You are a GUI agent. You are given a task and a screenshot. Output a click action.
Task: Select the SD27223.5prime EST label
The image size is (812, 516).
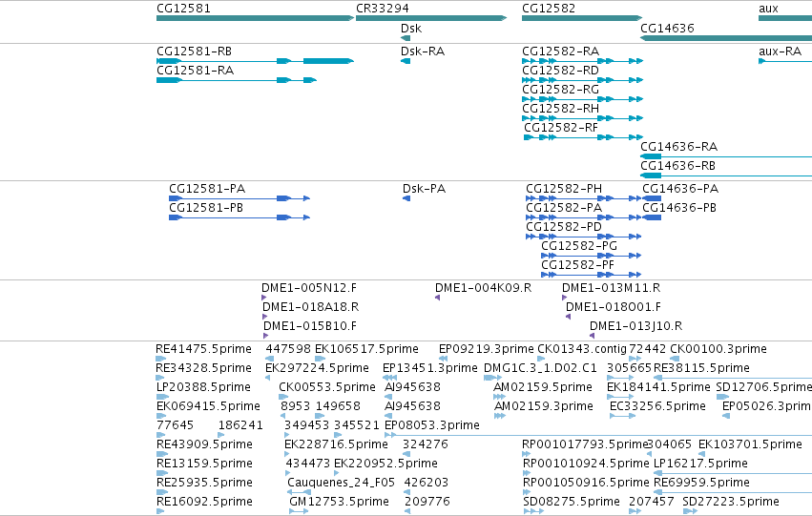[x=731, y=502]
